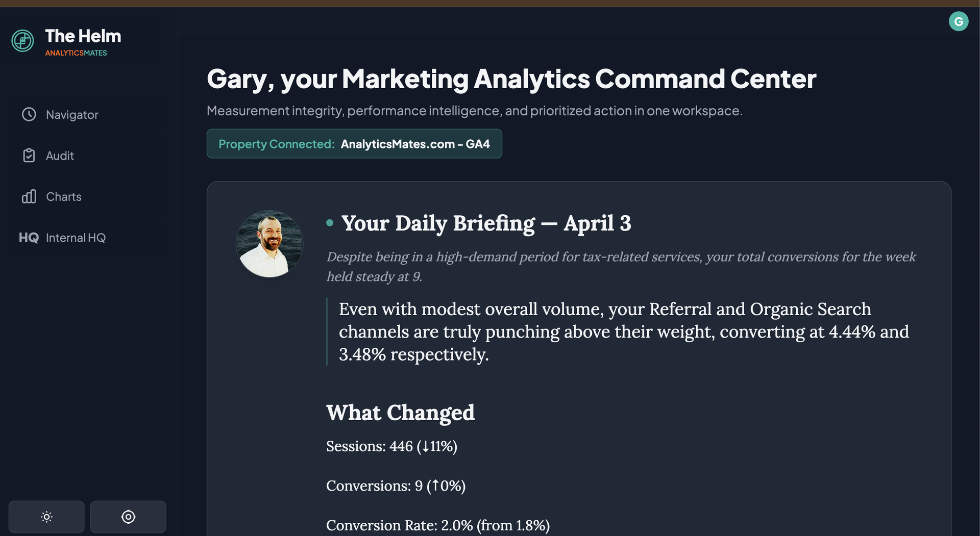
Task: Click the green dot beside Your Daily Briefing
Action: tap(330, 223)
